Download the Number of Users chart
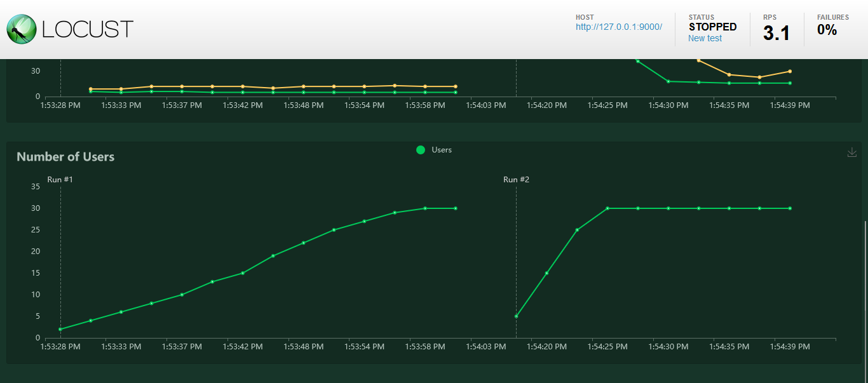 click(x=852, y=152)
